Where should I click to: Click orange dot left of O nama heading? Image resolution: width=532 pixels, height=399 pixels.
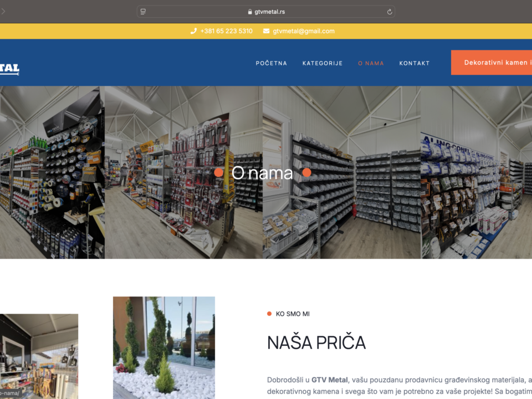[219, 173]
